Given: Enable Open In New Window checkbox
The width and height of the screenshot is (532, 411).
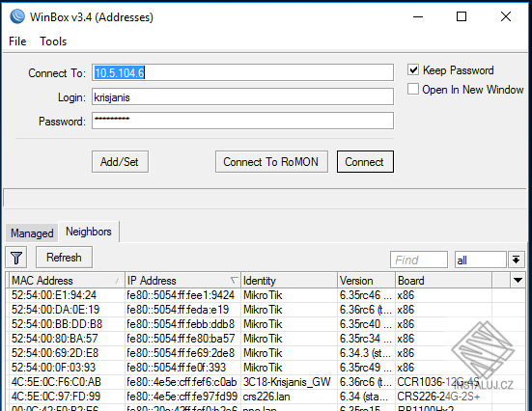Looking at the screenshot, I should coord(413,89).
